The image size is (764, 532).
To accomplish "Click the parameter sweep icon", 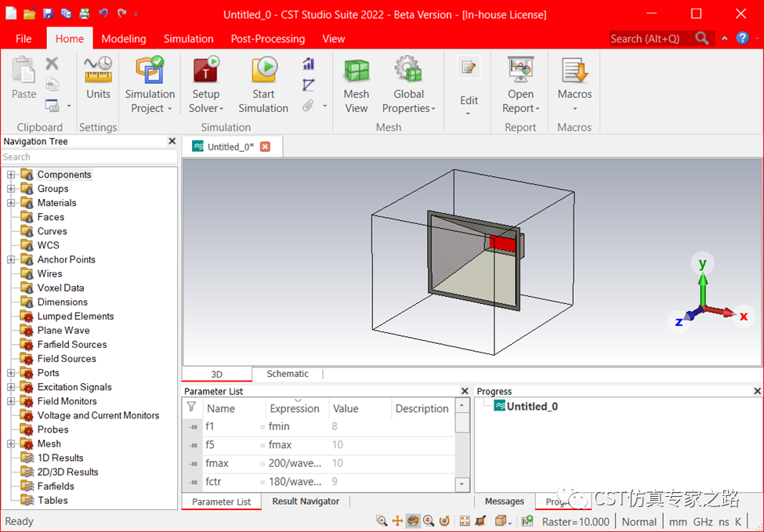I will coord(309,85).
